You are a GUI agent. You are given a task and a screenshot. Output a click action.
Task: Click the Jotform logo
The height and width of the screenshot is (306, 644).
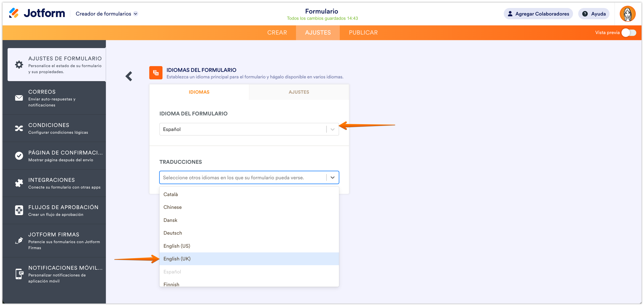pos(36,13)
